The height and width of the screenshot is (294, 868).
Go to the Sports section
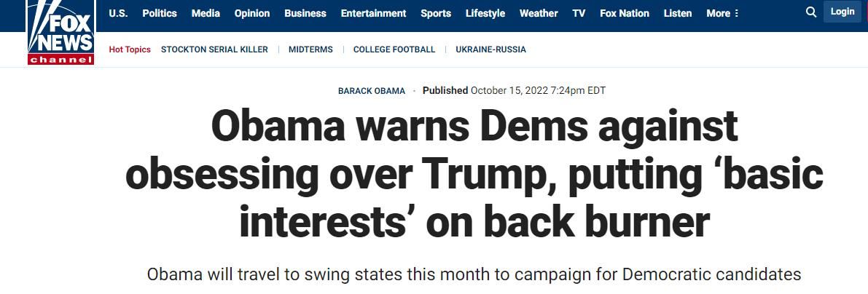click(436, 13)
